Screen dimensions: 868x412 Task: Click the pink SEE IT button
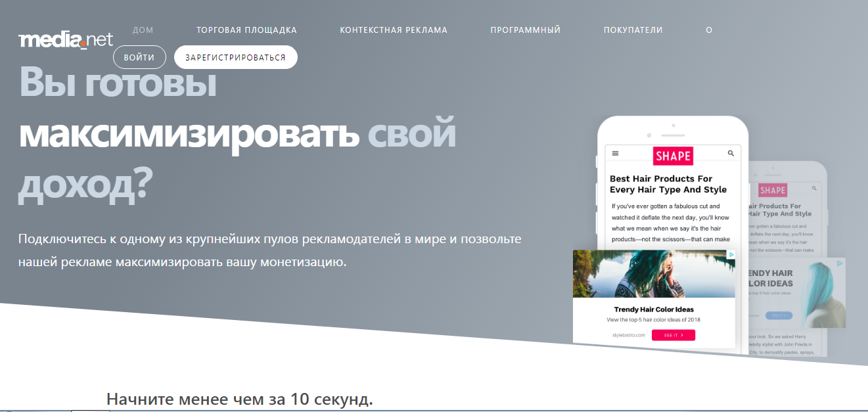coord(673,335)
